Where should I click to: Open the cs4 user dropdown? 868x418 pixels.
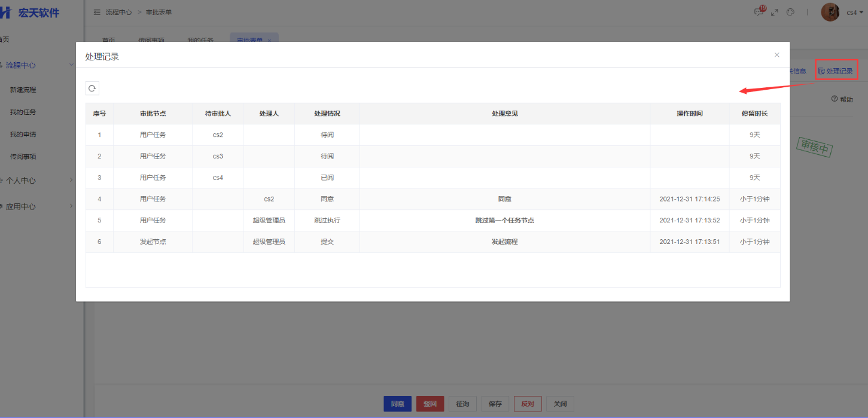pyautogui.click(x=855, y=13)
